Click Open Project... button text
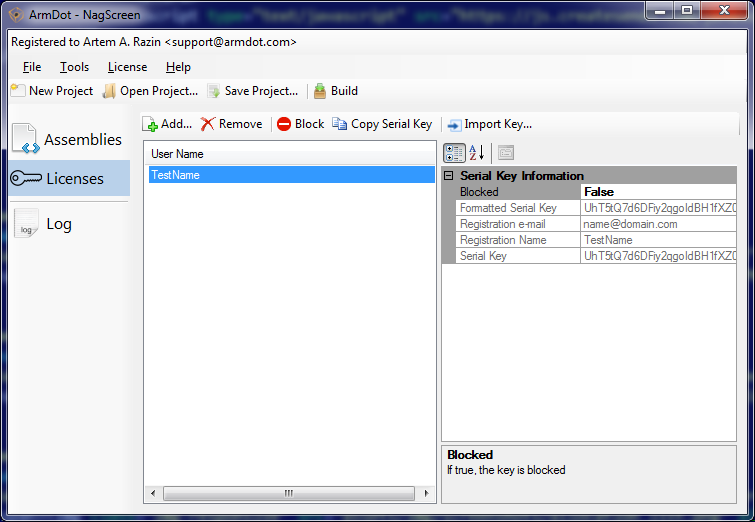 159,91
